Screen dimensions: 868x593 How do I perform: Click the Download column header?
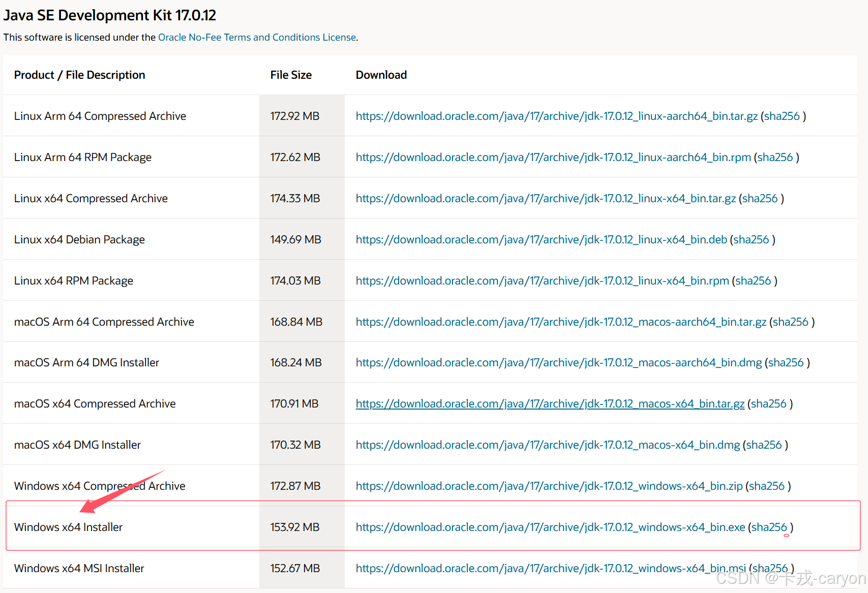tap(381, 75)
